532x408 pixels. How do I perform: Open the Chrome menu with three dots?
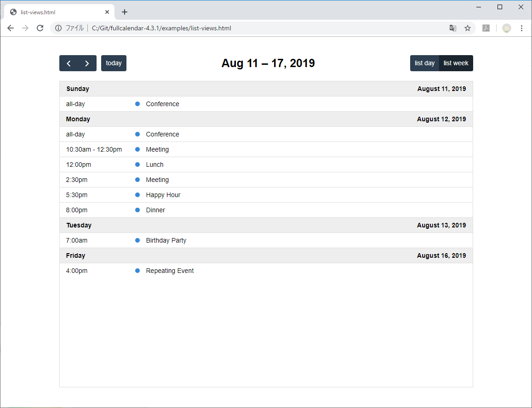tap(521, 28)
